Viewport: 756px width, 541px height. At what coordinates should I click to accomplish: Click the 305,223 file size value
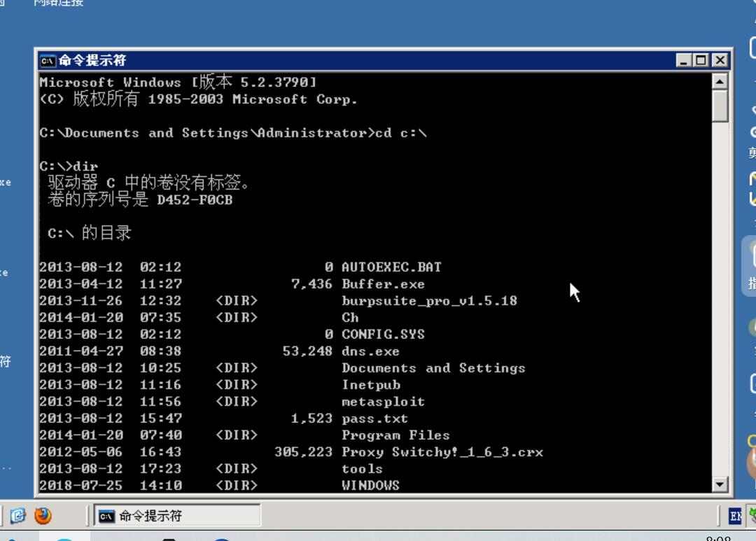point(303,452)
